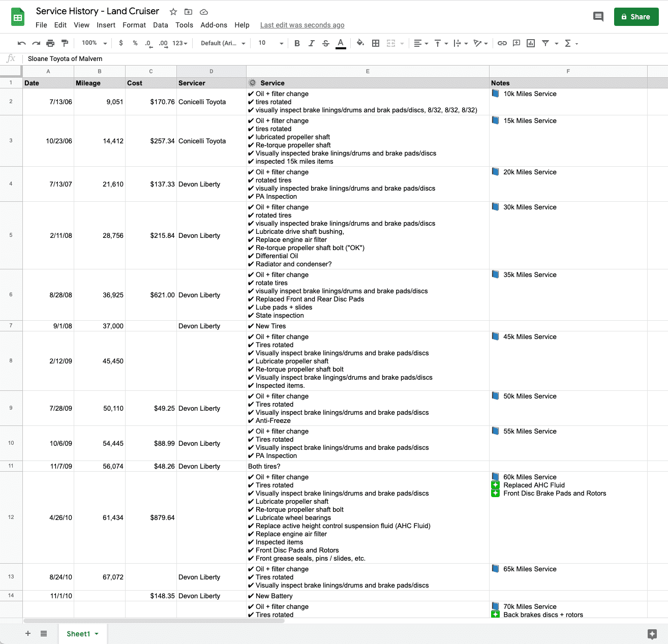Click the green Share button
The height and width of the screenshot is (644, 668).
tap(636, 17)
